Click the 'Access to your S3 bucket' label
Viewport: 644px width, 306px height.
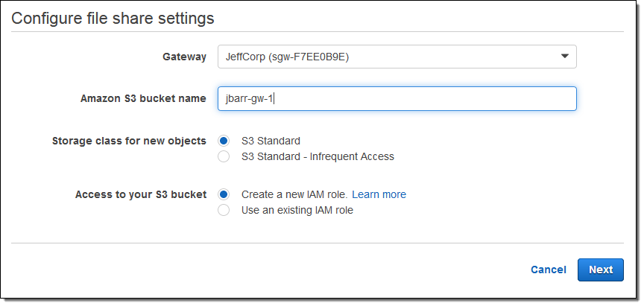(141, 194)
